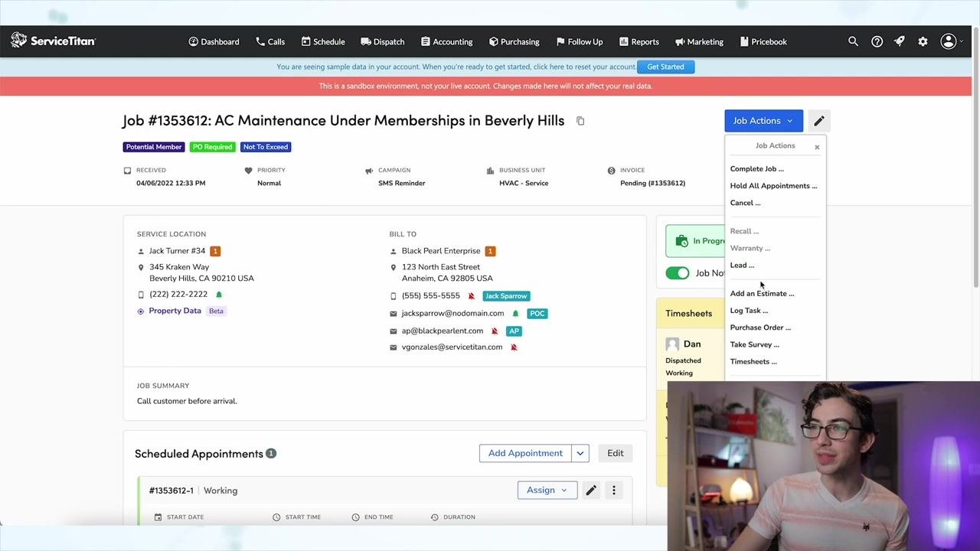Expand the Job Actions dropdown button

(763, 121)
